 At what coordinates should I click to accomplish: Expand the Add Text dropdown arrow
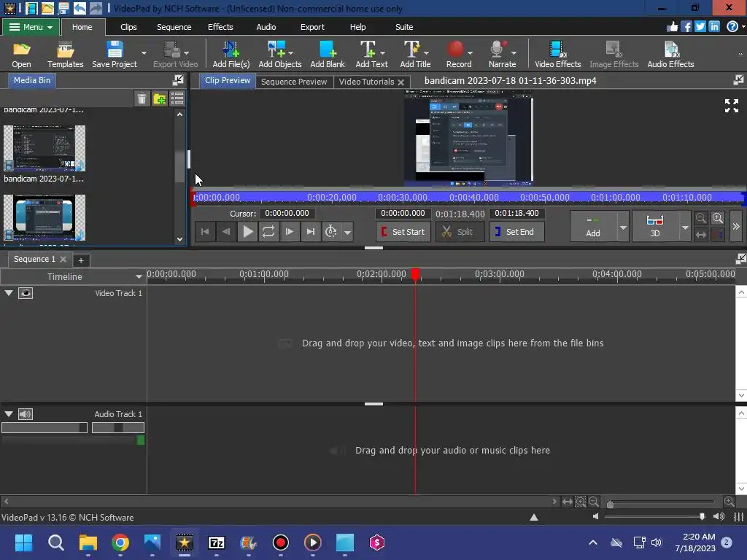point(382,52)
